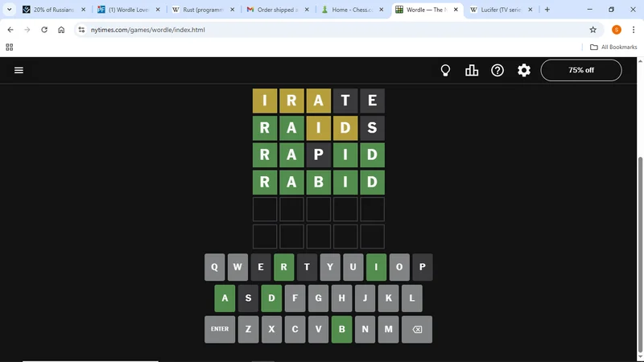View statistics bar chart icon
Image resolution: width=644 pixels, height=362 pixels.
(x=472, y=70)
